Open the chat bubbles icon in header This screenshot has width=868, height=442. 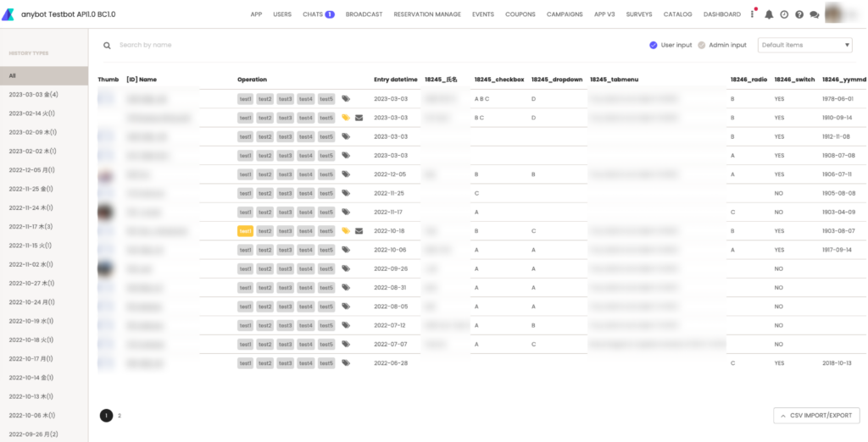pyautogui.click(x=815, y=14)
